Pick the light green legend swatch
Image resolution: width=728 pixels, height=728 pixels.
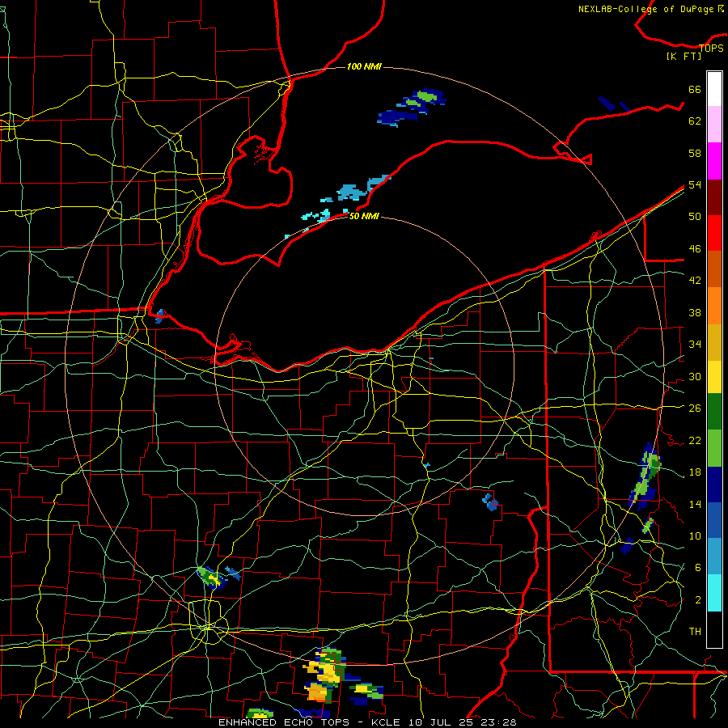(x=714, y=448)
